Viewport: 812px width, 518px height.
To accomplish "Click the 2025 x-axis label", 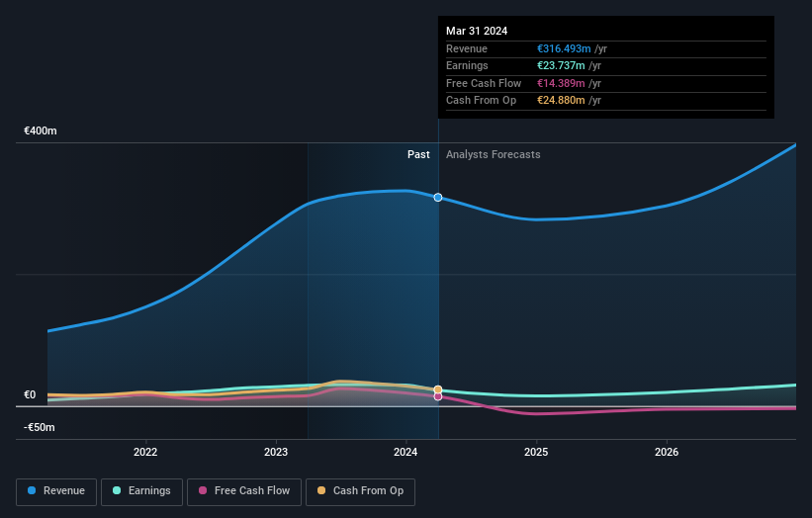I will click(536, 452).
